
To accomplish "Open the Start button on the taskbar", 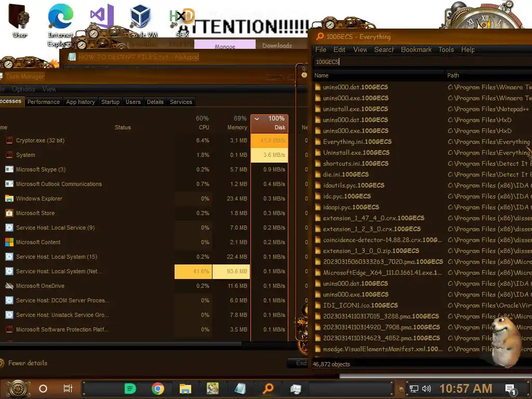I will [17, 389].
